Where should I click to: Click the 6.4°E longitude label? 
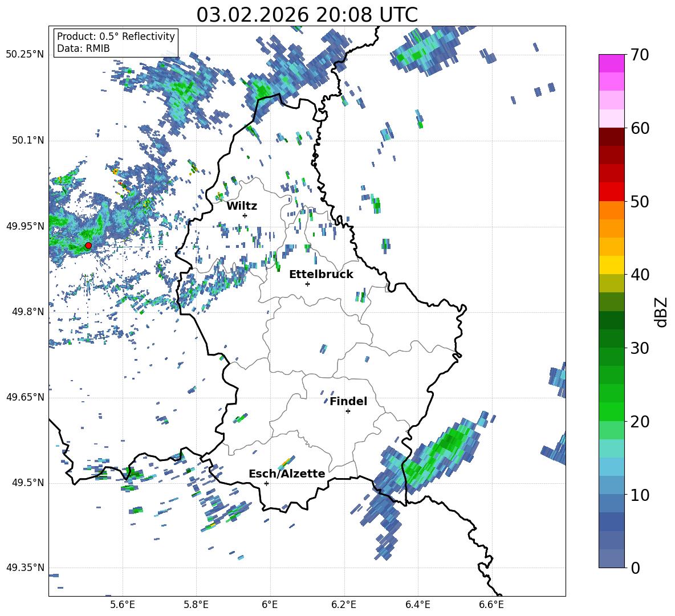click(x=417, y=605)
